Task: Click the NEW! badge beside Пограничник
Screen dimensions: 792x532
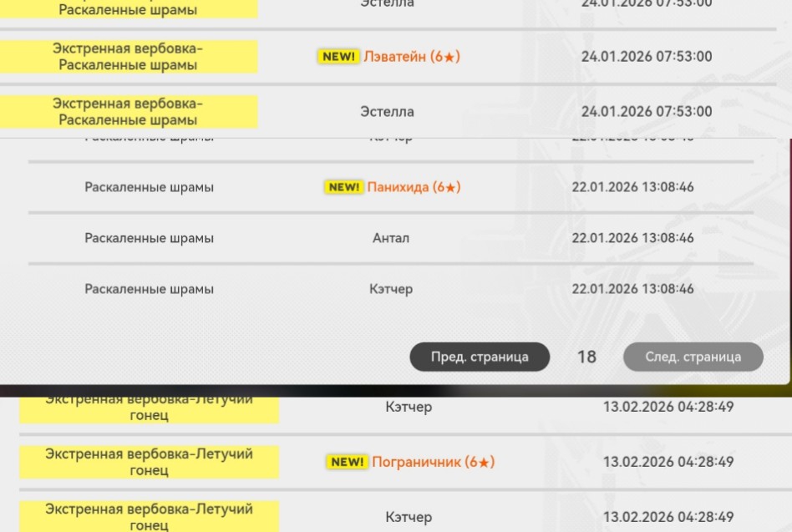Action: pos(347,462)
